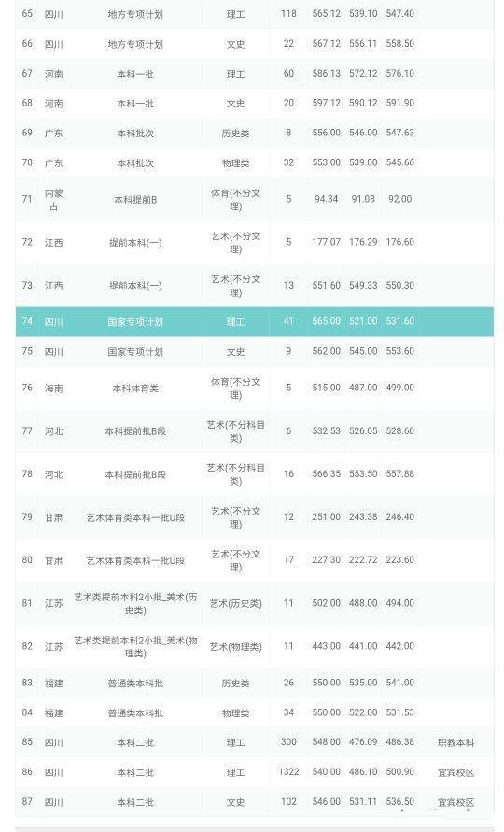Select row 72 江西 提前本科(一)
504x832 pixels.
pos(255,242)
